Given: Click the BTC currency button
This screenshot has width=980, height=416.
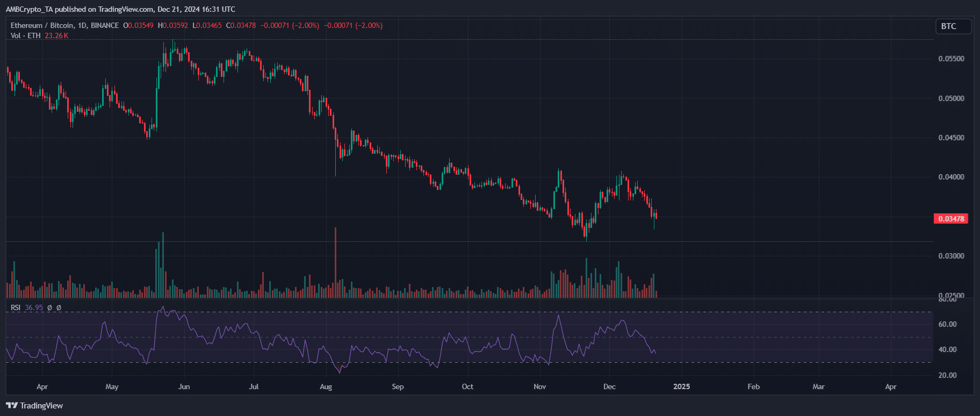Looking at the screenshot, I should 954,26.
